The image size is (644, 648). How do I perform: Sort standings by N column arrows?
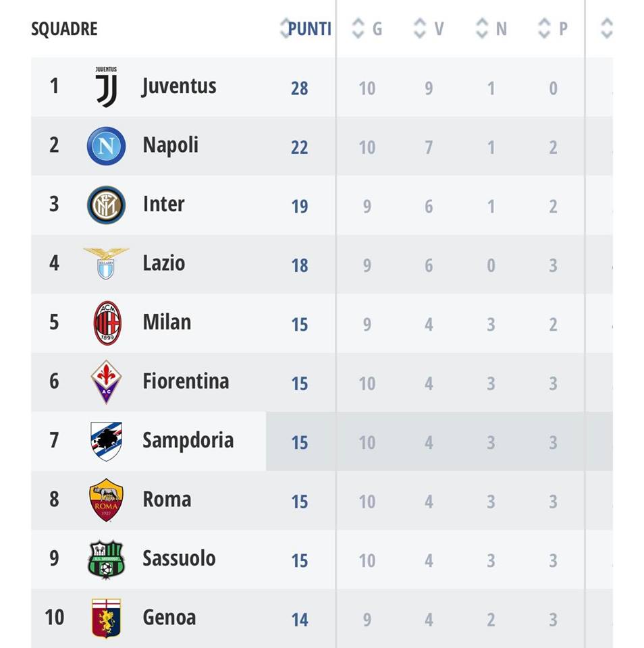pyautogui.click(x=482, y=28)
